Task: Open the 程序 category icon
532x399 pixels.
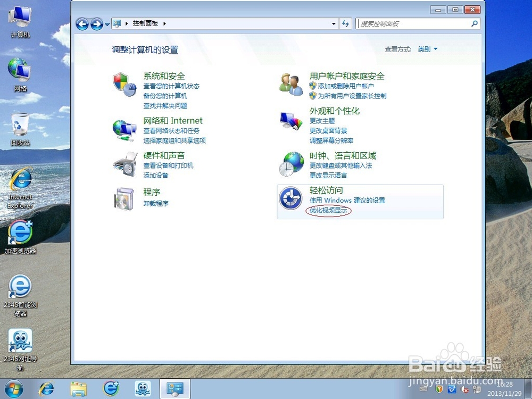Action: 124,198
